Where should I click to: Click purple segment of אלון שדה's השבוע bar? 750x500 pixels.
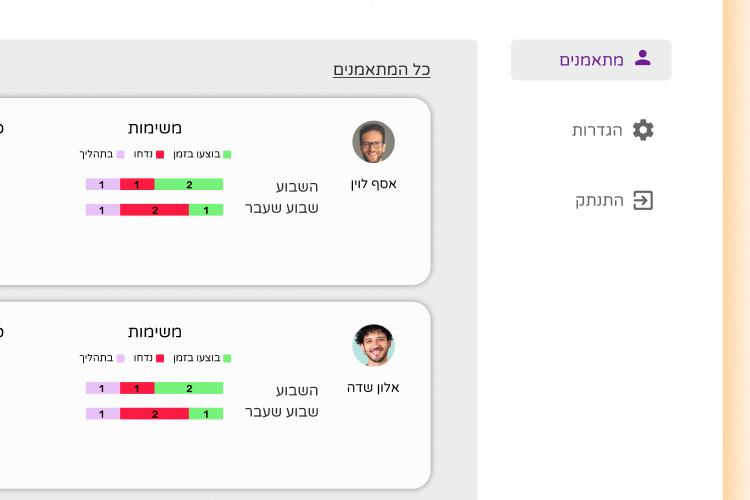coord(103,388)
